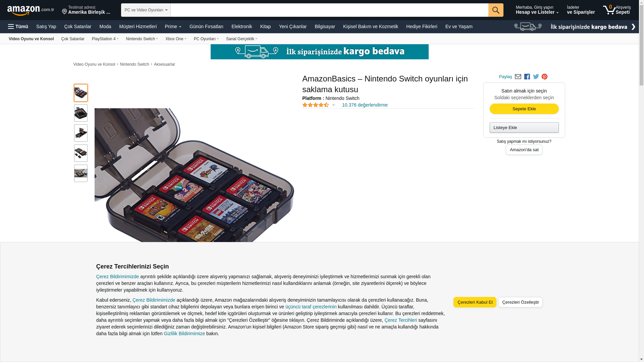The height and width of the screenshot is (362, 644).
Task: Open the Kitap menu item
Action: [x=265, y=26]
